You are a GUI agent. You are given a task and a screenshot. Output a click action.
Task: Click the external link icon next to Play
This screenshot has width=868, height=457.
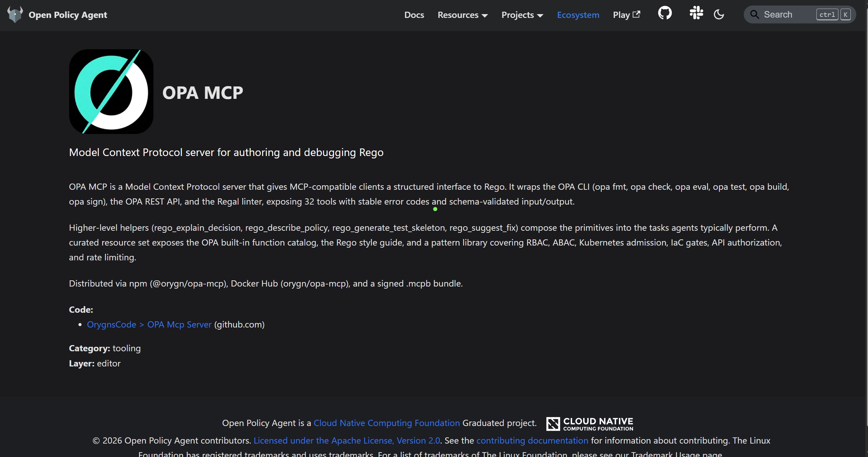click(x=636, y=14)
